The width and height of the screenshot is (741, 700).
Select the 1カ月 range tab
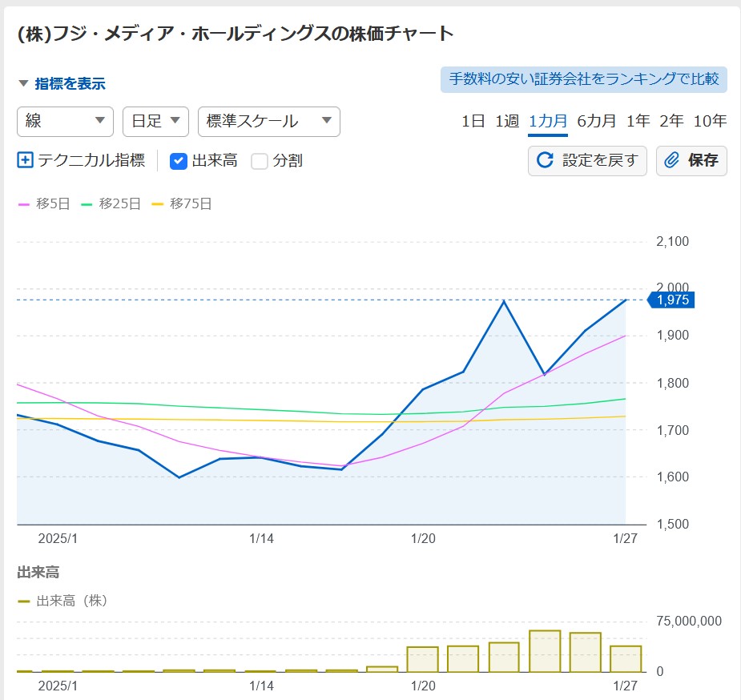[548, 122]
